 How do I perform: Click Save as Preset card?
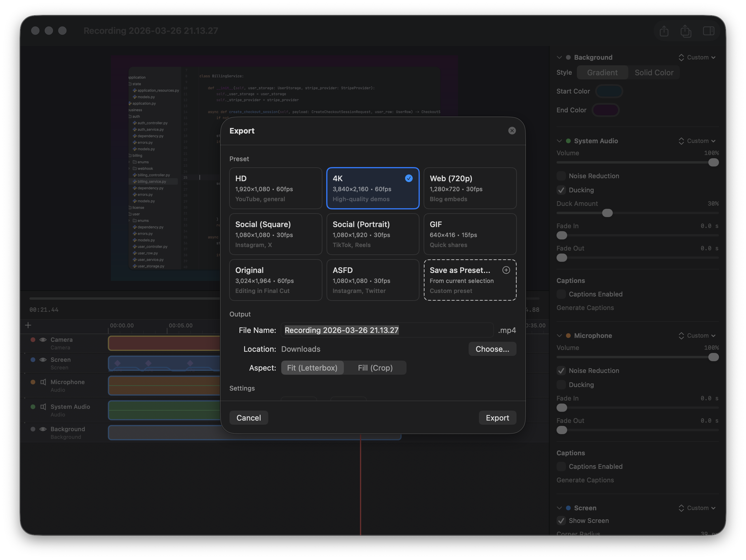470,280
